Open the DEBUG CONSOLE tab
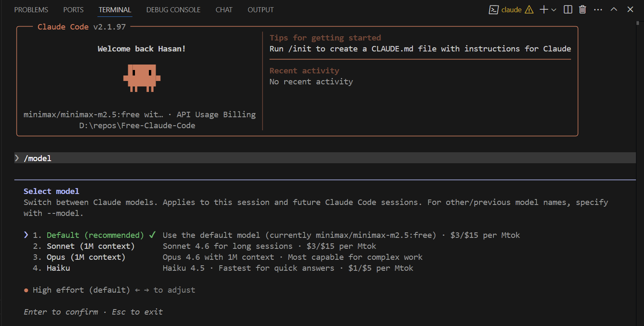Viewport: 644px width, 326px height. click(x=173, y=10)
